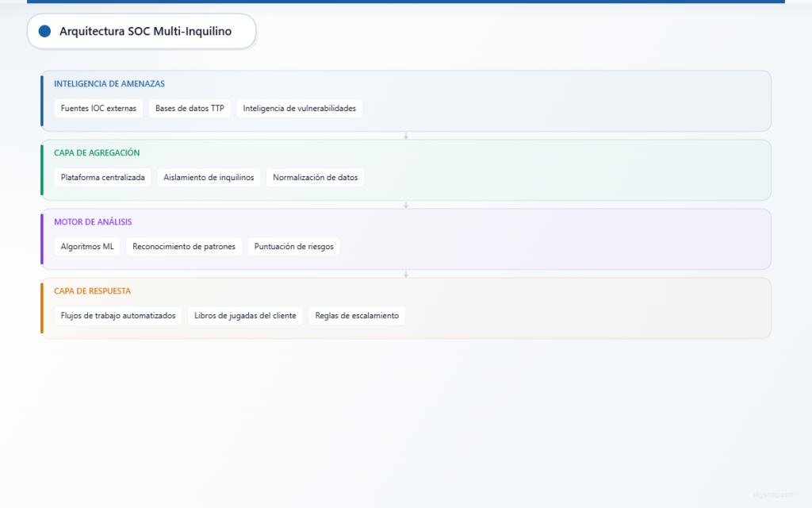The height and width of the screenshot is (508, 812).
Task: Click the blue dot icon next to the title
Action: click(44, 31)
